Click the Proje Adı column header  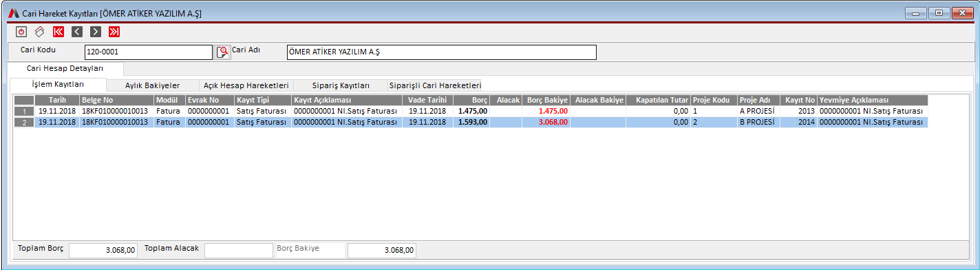[758, 100]
